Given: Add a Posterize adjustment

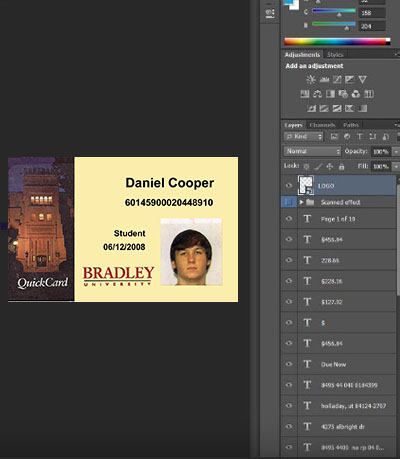Looking at the screenshot, I should [x=324, y=108].
